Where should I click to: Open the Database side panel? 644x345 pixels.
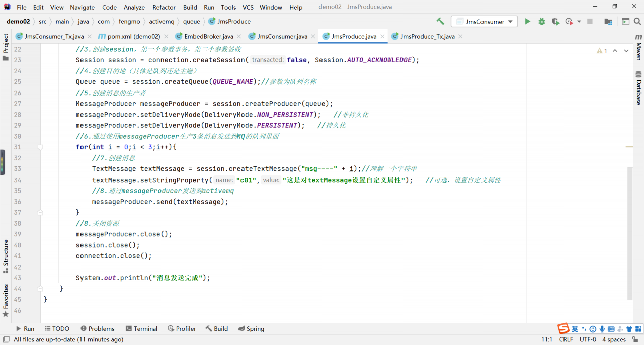point(638,89)
